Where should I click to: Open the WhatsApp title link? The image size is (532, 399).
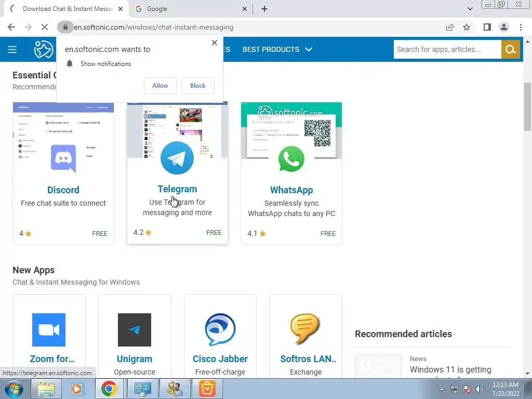291,190
